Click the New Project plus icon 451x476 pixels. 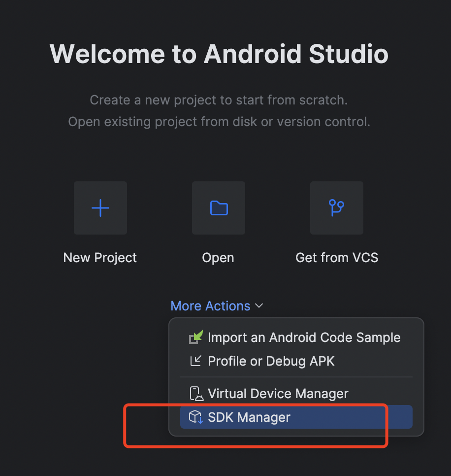(x=100, y=208)
